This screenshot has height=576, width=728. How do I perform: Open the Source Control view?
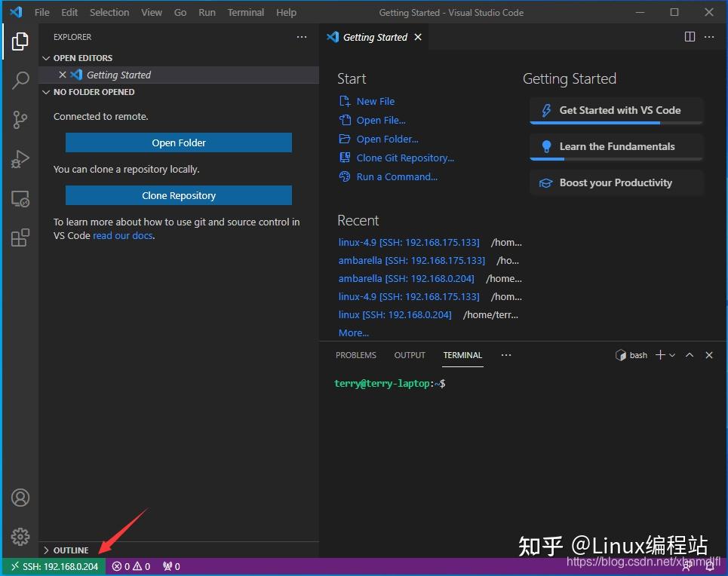[20, 119]
